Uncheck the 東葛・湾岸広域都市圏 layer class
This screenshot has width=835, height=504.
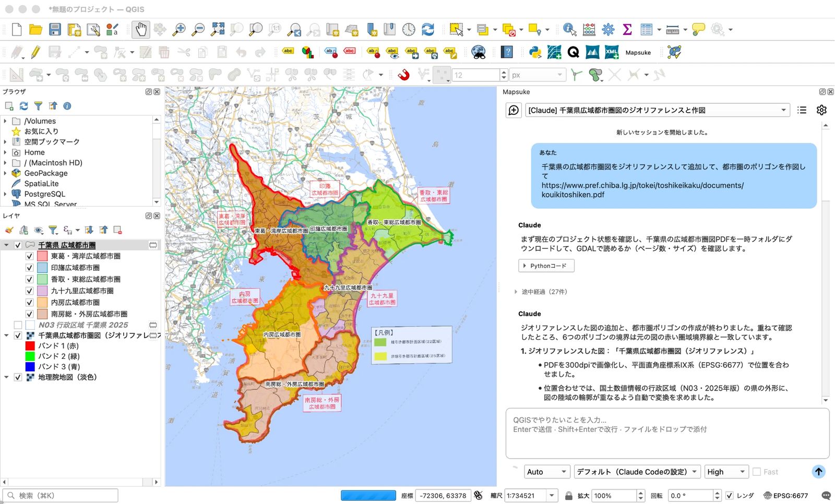(x=29, y=256)
